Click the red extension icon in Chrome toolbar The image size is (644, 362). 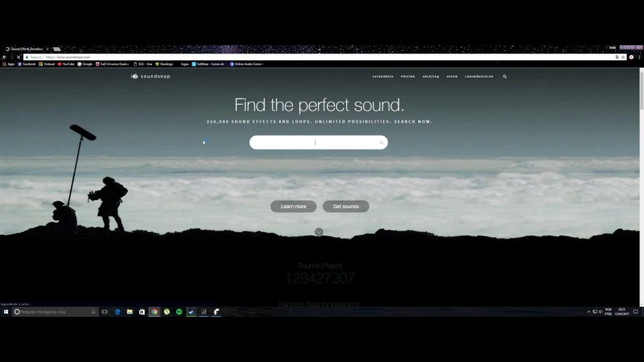pyautogui.click(x=631, y=57)
